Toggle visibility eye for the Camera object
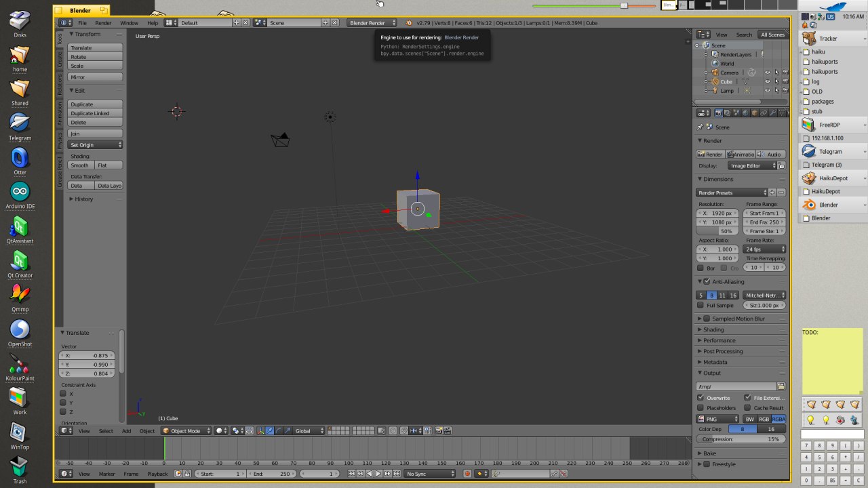The height and width of the screenshot is (488, 868). pyautogui.click(x=768, y=73)
